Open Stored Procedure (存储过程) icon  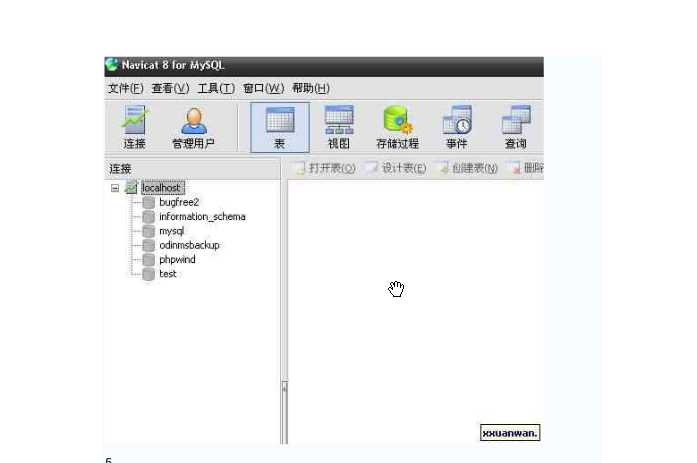tap(397, 127)
